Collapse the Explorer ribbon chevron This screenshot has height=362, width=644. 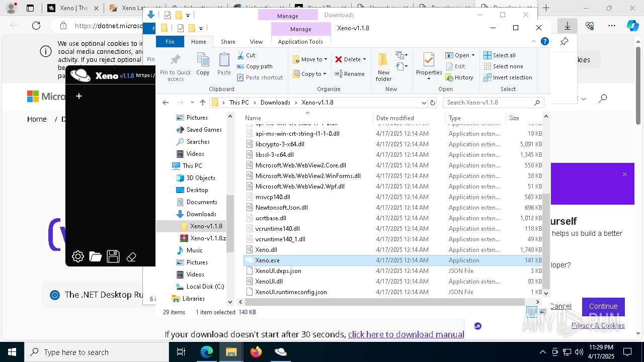(534, 42)
